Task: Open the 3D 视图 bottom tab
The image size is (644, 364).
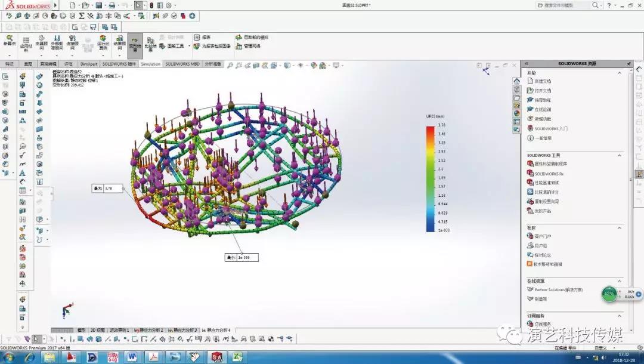Action: click(x=97, y=330)
